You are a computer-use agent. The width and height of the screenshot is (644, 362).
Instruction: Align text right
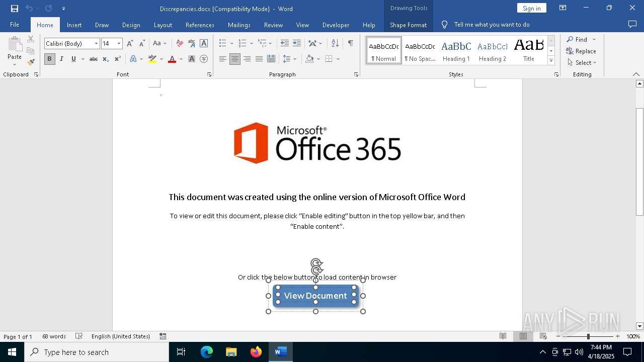pos(247,59)
